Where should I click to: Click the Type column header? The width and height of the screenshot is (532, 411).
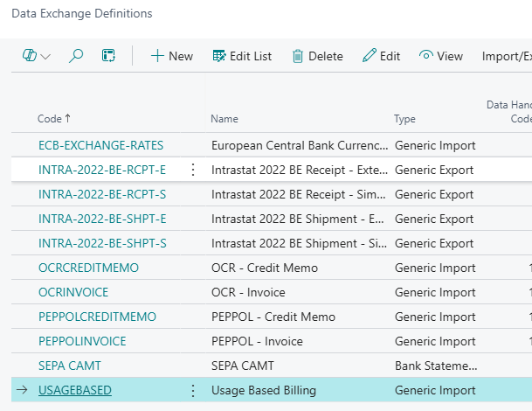[x=404, y=119]
